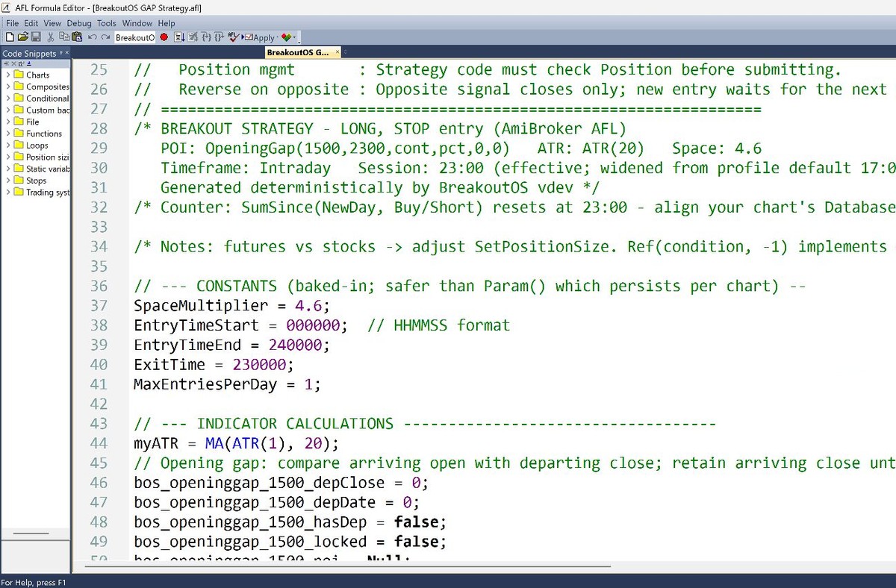
Task: Click the code text 'SpaceMultiplier = 4.6;'
Action: (231, 306)
